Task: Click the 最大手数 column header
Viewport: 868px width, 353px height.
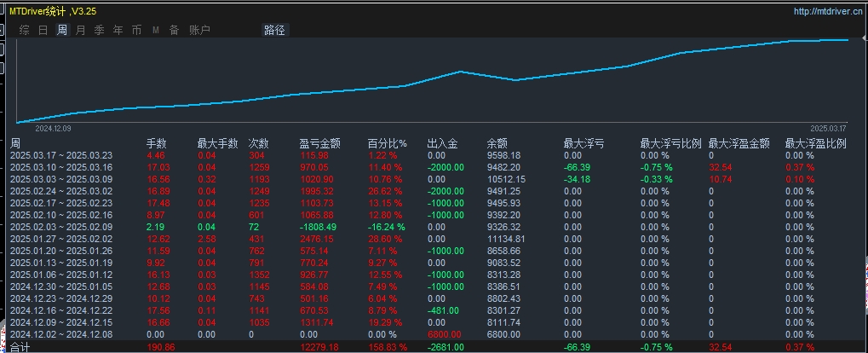Action: [217, 143]
